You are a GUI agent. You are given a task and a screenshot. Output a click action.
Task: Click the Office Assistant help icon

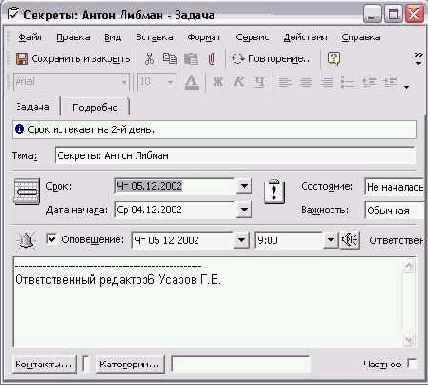point(334,59)
